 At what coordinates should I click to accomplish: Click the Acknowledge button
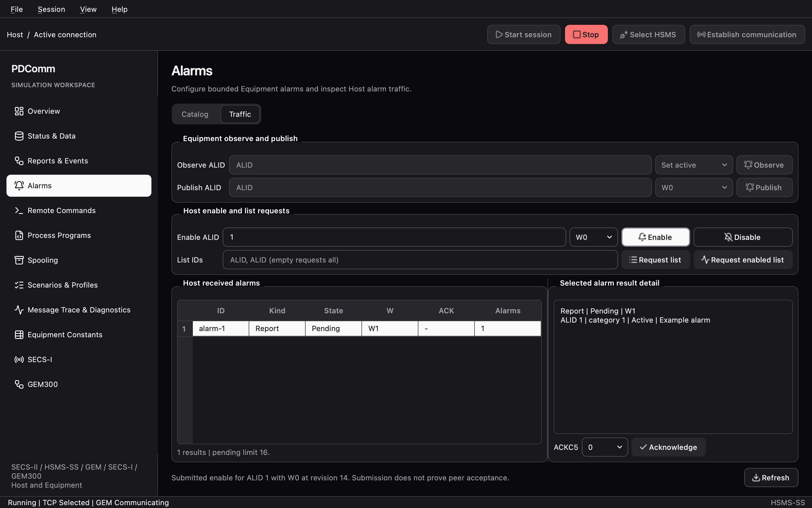click(x=668, y=447)
